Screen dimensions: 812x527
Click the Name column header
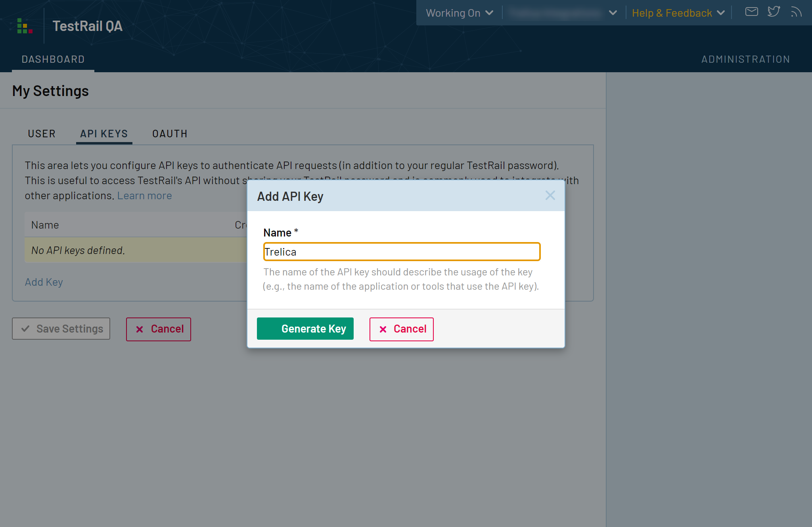[45, 225]
